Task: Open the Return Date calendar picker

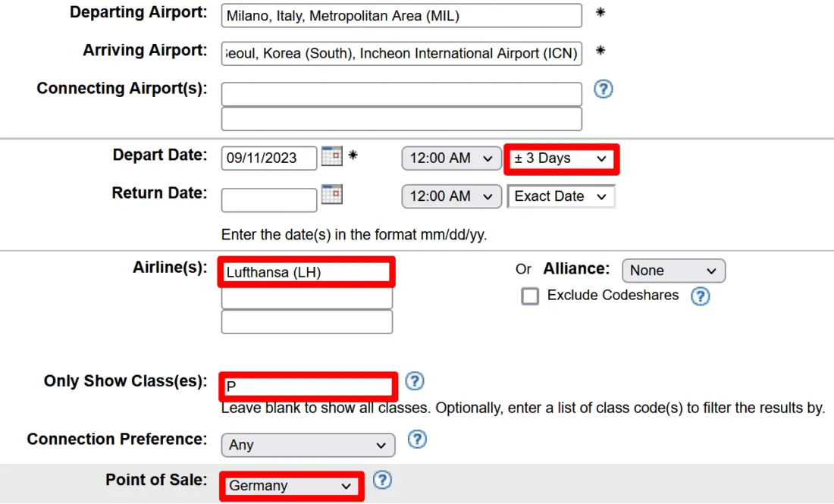Action: (x=331, y=195)
